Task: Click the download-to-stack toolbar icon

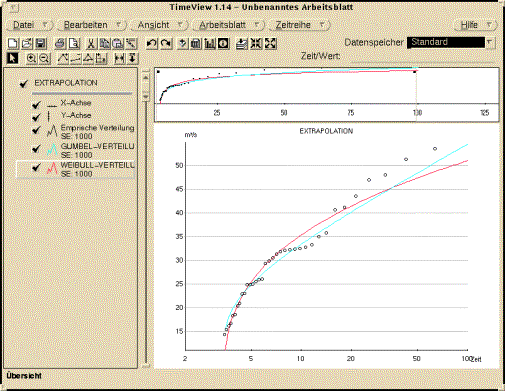Action: [x=241, y=44]
